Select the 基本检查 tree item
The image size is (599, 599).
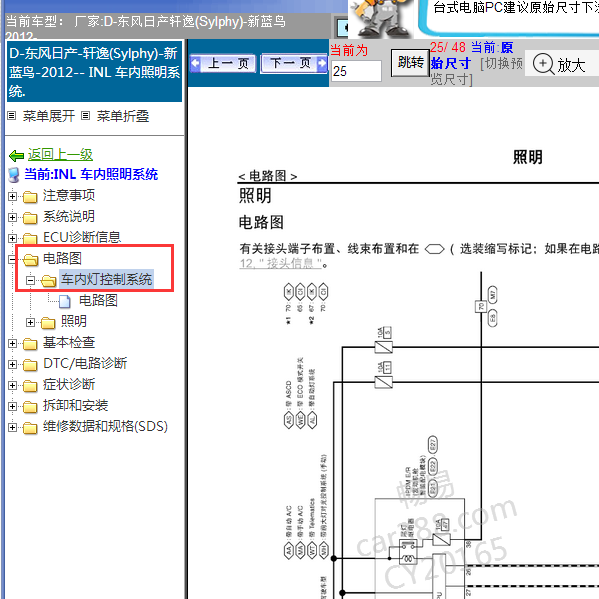[69, 343]
